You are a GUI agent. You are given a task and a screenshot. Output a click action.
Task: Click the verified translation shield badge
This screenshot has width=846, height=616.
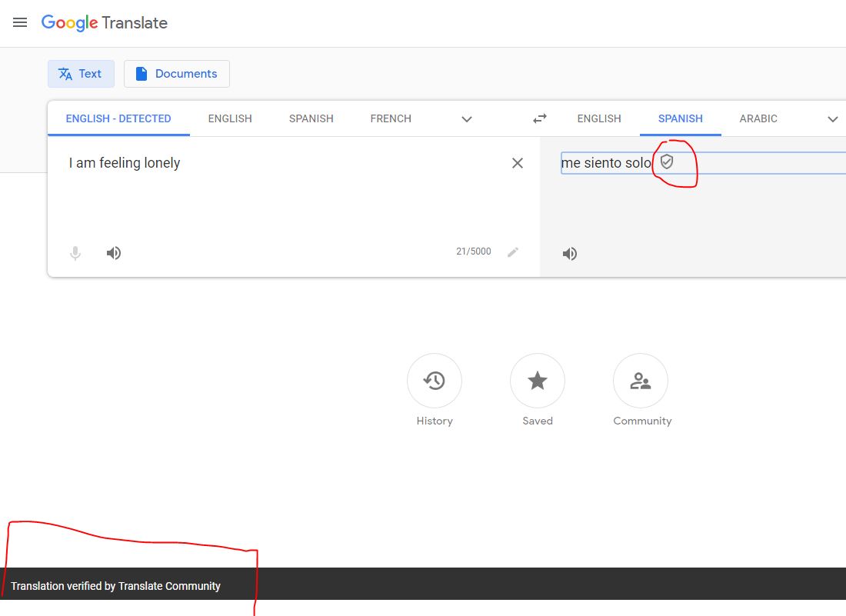(x=666, y=161)
